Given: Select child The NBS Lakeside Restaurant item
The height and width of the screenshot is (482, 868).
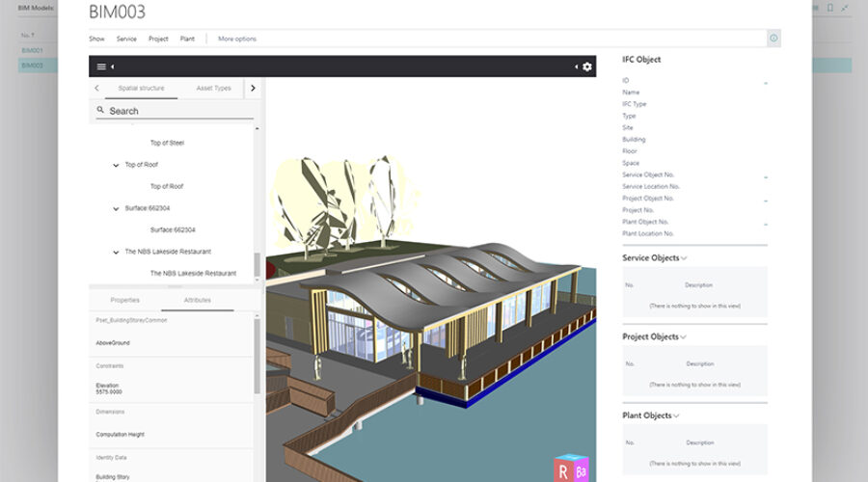Looking at the screenshot, I should 193,274.
